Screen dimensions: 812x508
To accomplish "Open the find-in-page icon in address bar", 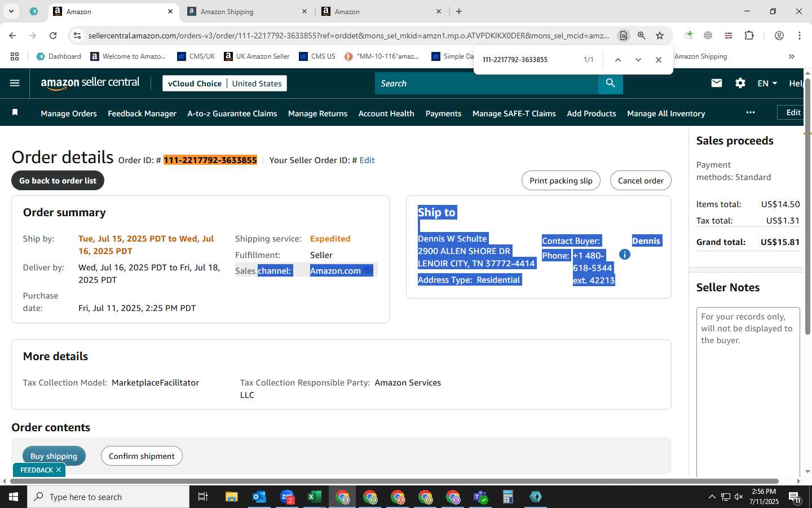I will click(x=623, y=36).
